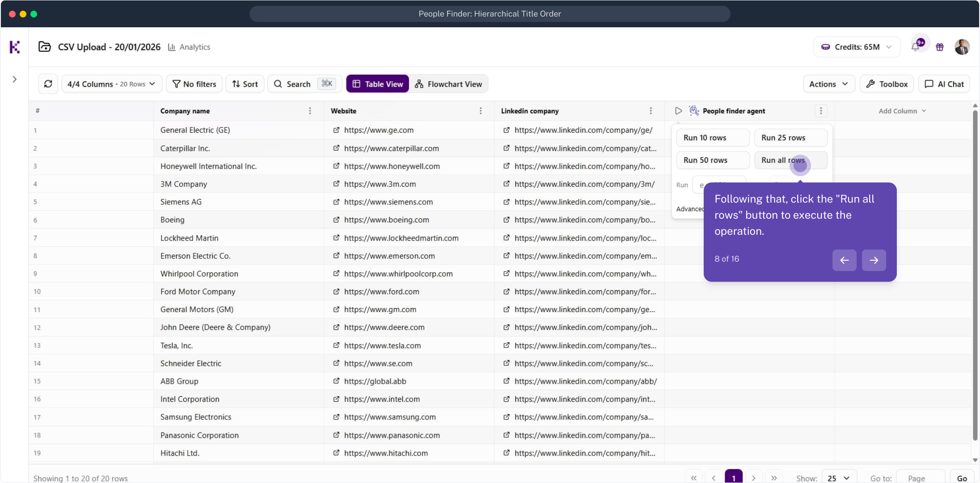Select Run 25 rows option
This screenshot has width=980, height=483.
coord(791,138)
